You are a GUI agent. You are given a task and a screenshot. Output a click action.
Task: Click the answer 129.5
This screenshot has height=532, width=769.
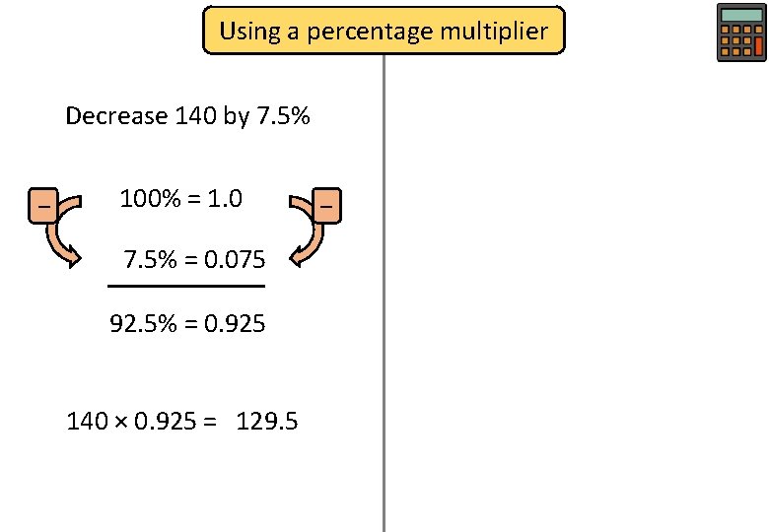coord(267,422)
